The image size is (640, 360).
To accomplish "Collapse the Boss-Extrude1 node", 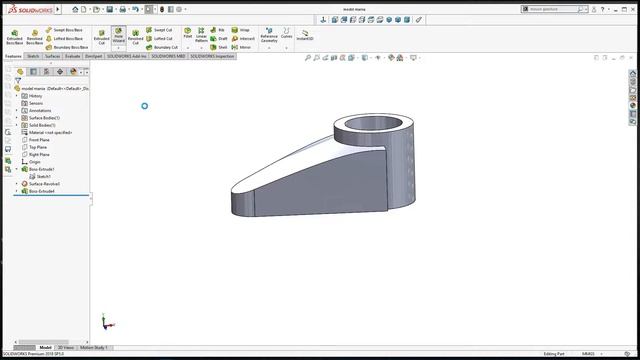I will [17, 169].
